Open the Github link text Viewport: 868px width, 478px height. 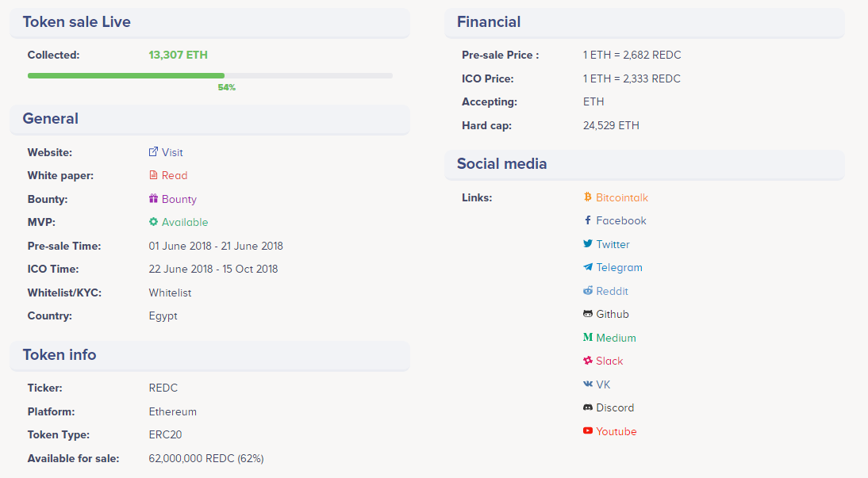click(x=613, y=314)
